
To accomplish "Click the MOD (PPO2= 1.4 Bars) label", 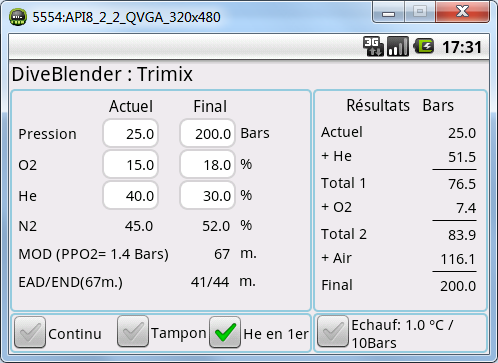I will pos(94,254).
